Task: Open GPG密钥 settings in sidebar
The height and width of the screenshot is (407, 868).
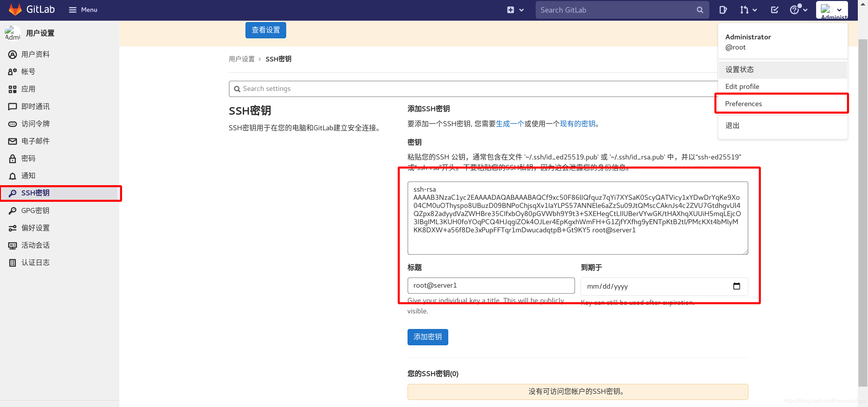Action: 35,210
